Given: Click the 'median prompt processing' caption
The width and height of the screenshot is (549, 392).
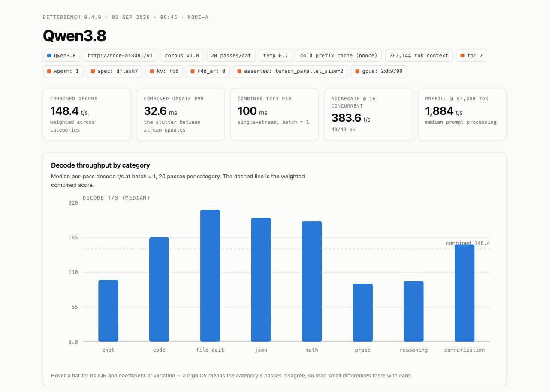Looking at the screenshot, I should pos(461,122).
